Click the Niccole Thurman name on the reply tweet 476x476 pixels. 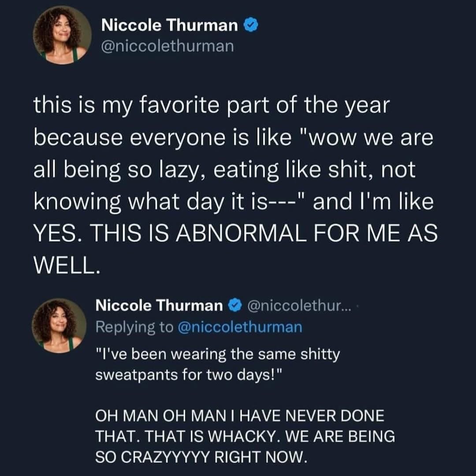160,305
